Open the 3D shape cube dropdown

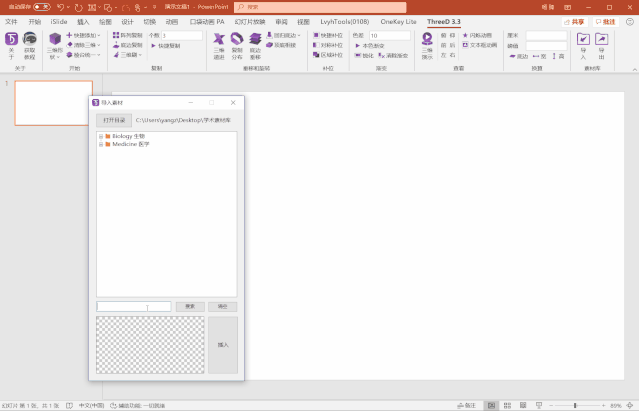(55, 46)
